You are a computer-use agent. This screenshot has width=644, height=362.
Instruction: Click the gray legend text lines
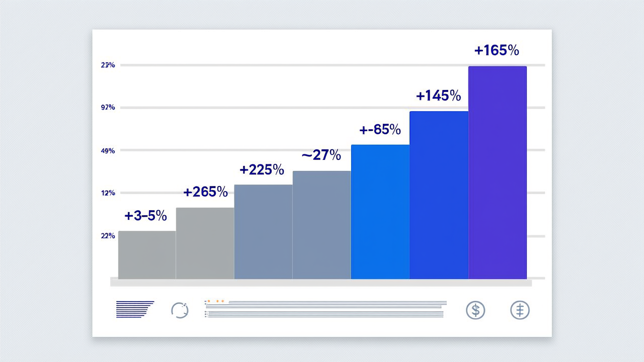coord(326,309)
